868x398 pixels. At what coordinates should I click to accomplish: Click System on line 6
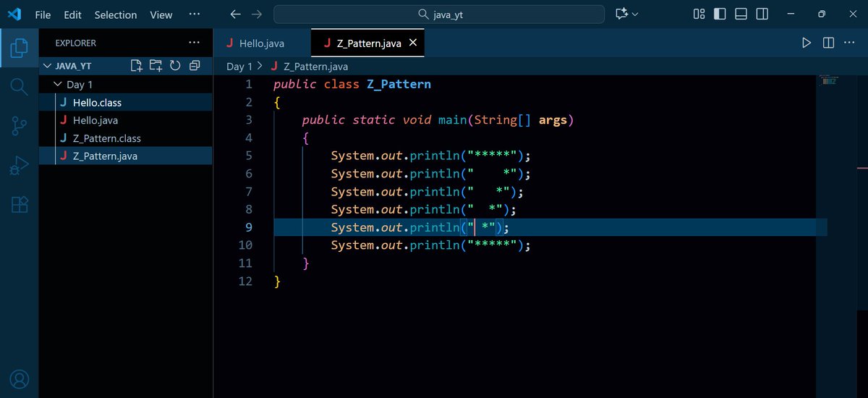point(352,174)
